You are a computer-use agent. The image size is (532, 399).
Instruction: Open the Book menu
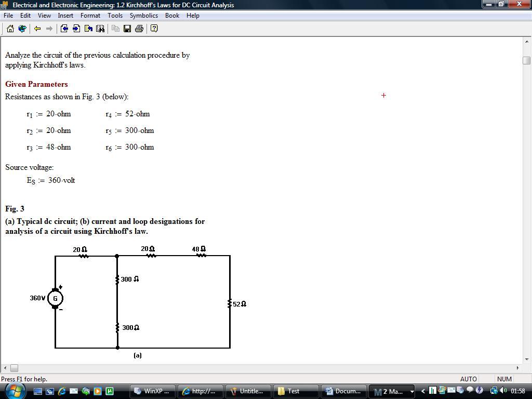pos(172,16)
